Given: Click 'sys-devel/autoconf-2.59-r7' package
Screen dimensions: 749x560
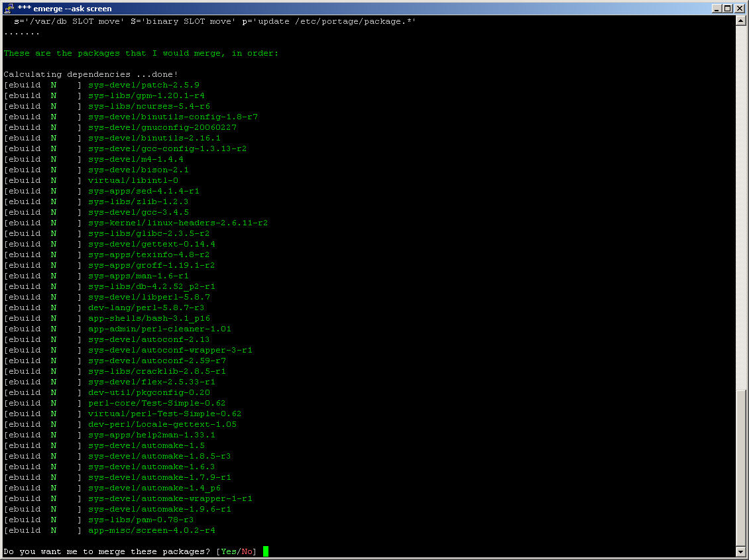Looking at the screenshot, I should [x=157, y=361].
